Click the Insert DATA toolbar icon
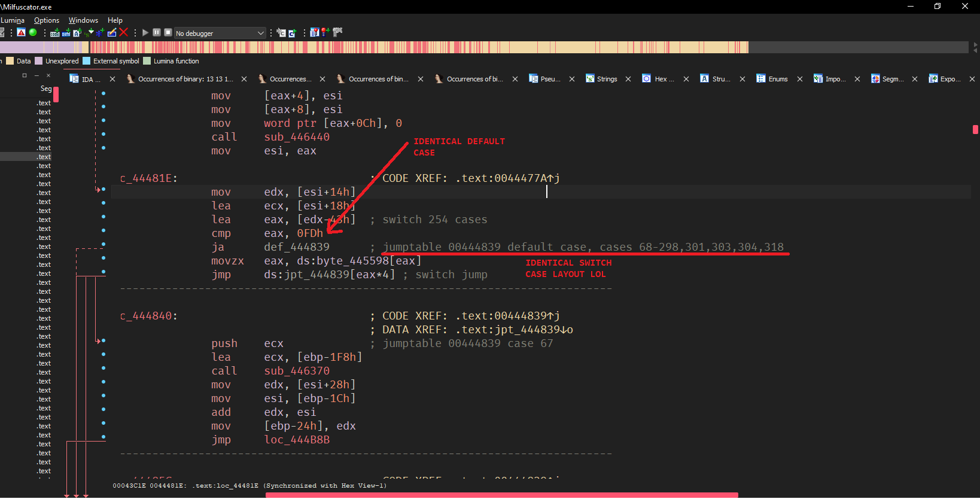Viewport: 980px width, 499px height. click(66, 33)
